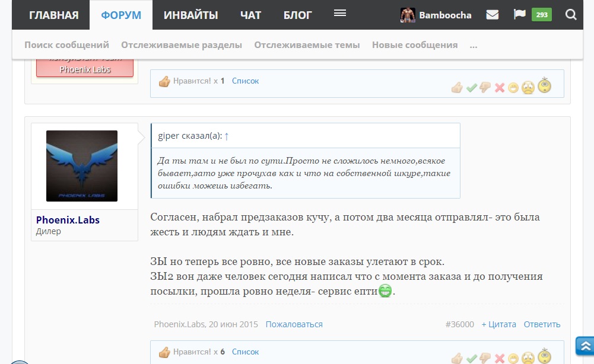Open the 293 notifications badge
The height and width of the screenshot is (364, 594).
tap(541, 15)
